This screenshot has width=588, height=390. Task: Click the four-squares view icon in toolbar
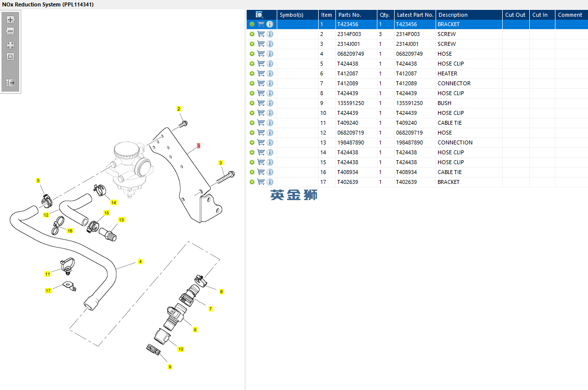10,45
